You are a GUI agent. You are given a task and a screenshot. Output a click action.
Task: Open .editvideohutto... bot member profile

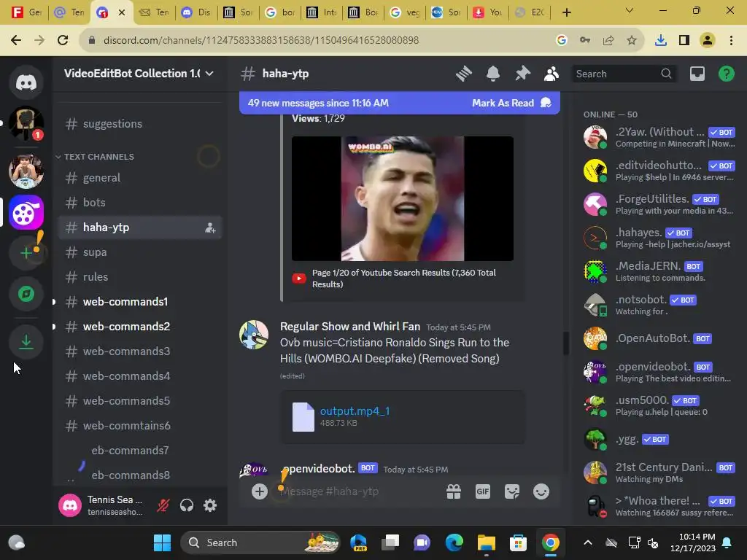659,171
